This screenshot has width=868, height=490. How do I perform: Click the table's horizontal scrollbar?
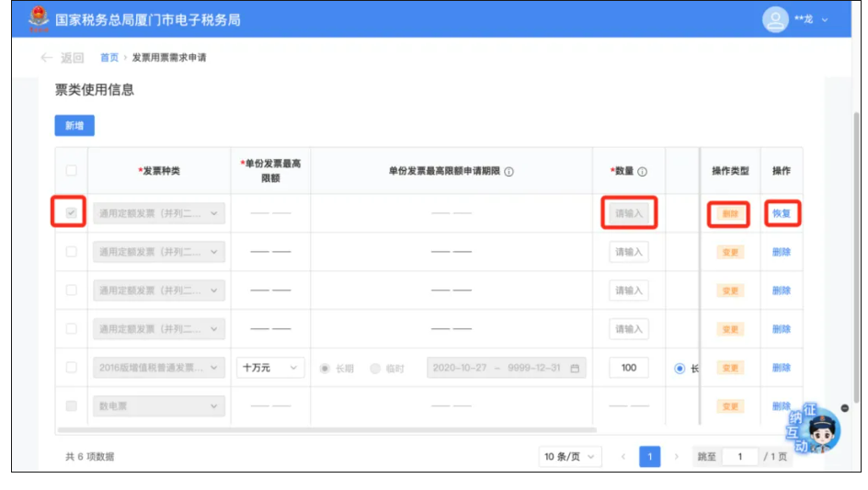(x=326, y=429)
